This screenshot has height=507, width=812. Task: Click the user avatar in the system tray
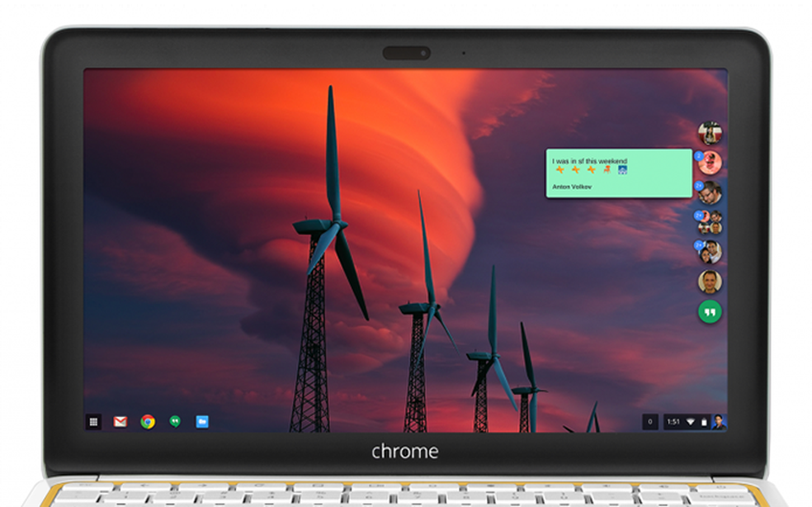coord(720,421)
